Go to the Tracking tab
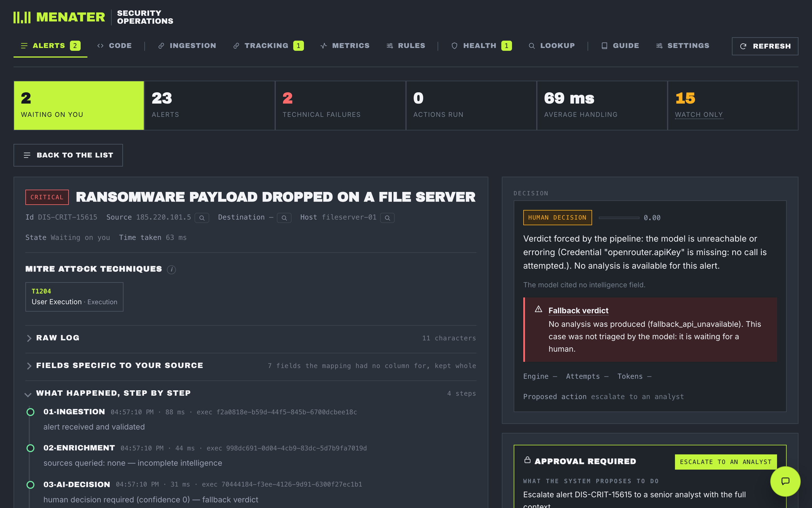Image resolution: width=812 pixels, height=508 pixels. click(x=268, y=46)
